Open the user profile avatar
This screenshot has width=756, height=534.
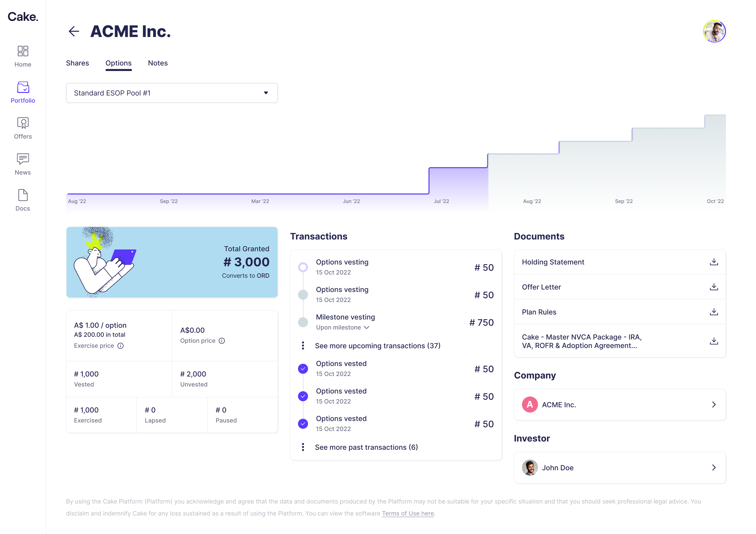(714, 31)
